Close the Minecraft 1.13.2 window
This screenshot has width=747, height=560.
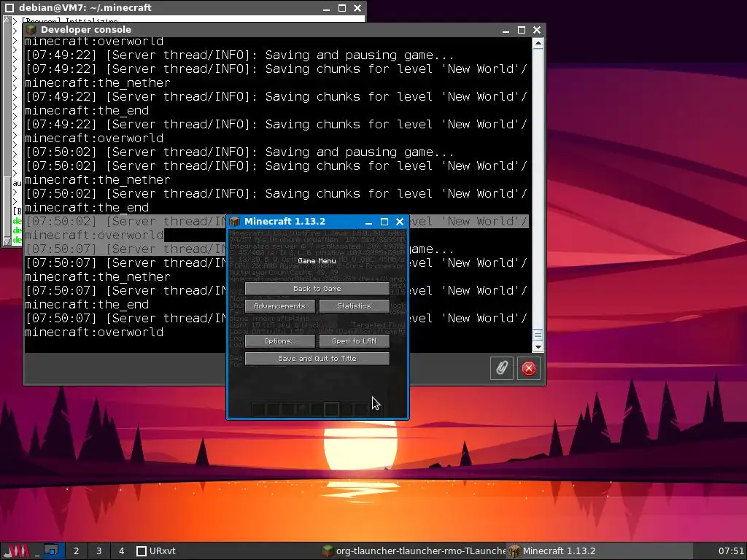point(400,222)
